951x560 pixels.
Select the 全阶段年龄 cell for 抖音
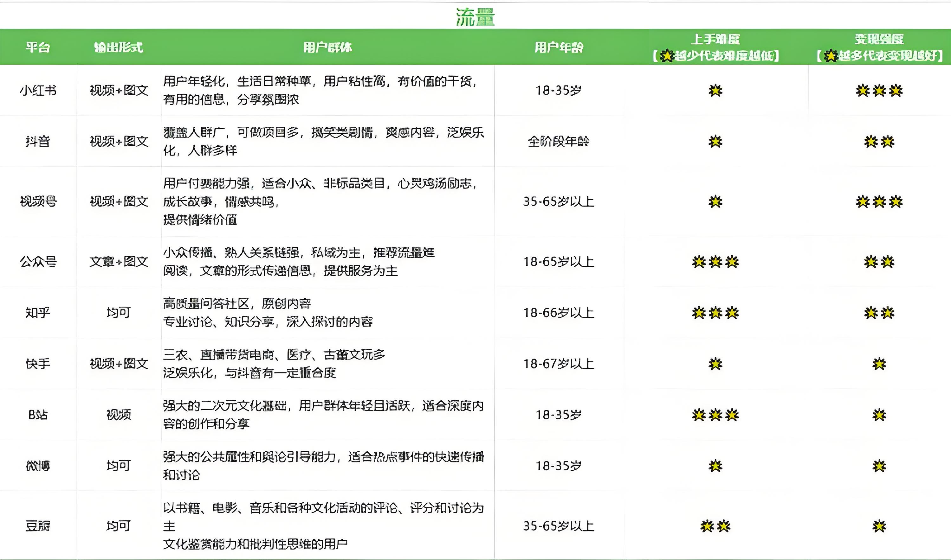pos(559,142)
